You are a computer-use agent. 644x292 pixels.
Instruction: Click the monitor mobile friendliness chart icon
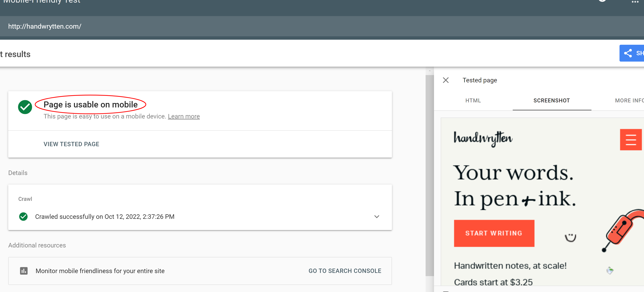pyautogui.click(x=24, y=271)
